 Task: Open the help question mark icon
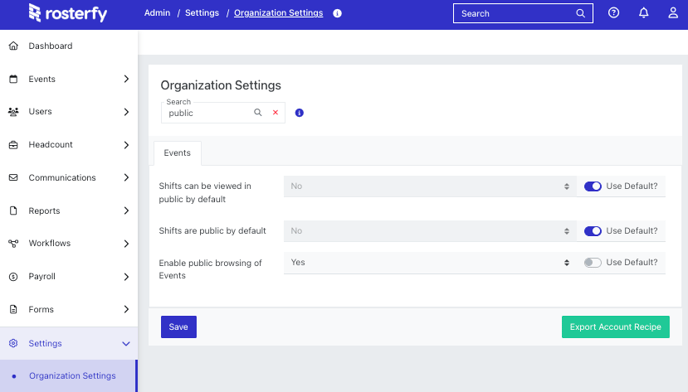point(613,13)
